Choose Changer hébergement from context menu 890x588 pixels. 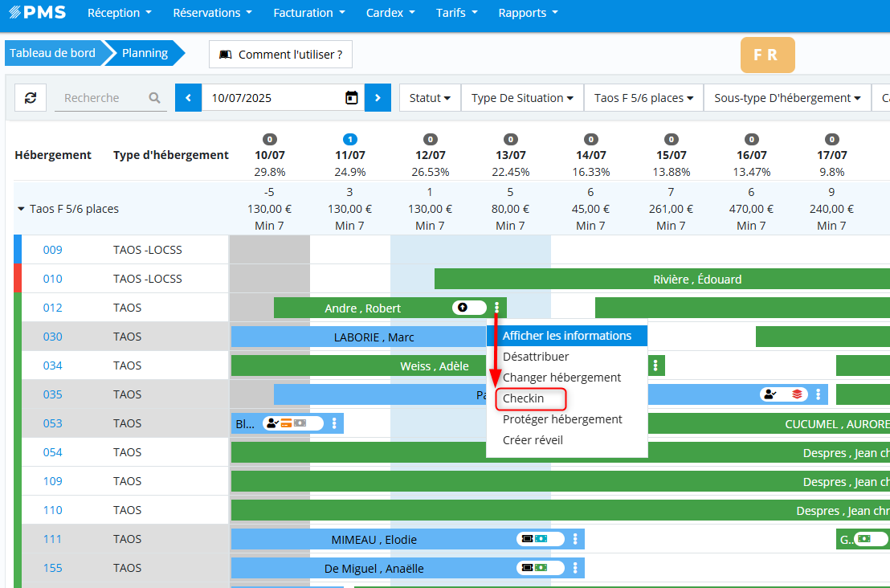(561, 378)
